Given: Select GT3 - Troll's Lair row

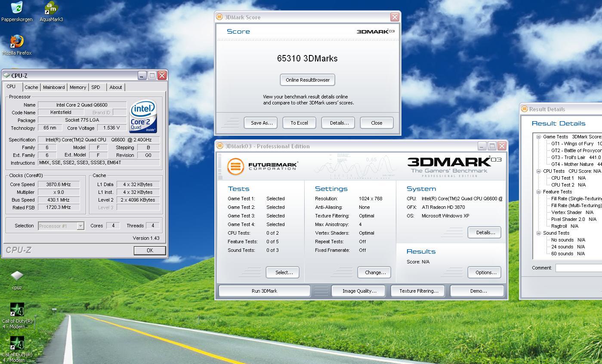Looking at the screenshot, I should pos(576,157).
